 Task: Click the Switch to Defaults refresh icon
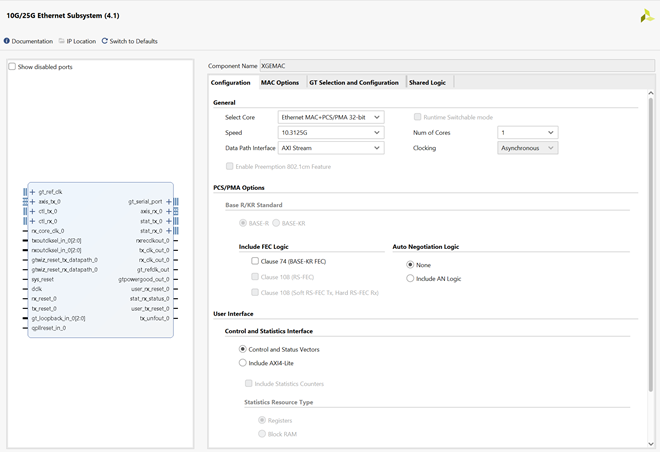coord(105,41)
